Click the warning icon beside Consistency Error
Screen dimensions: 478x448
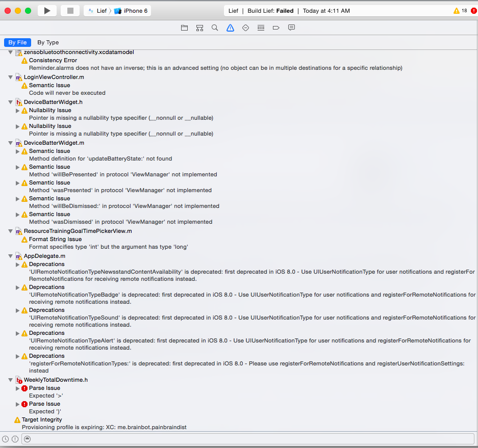coord(24,61)
